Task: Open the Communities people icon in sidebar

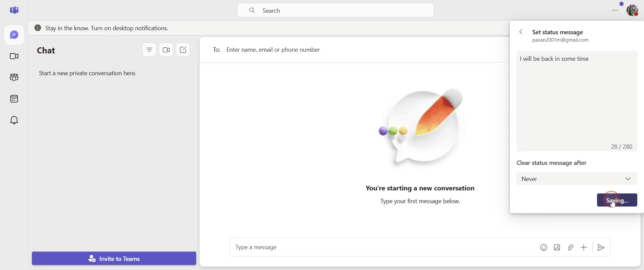Action: [14, 77]
